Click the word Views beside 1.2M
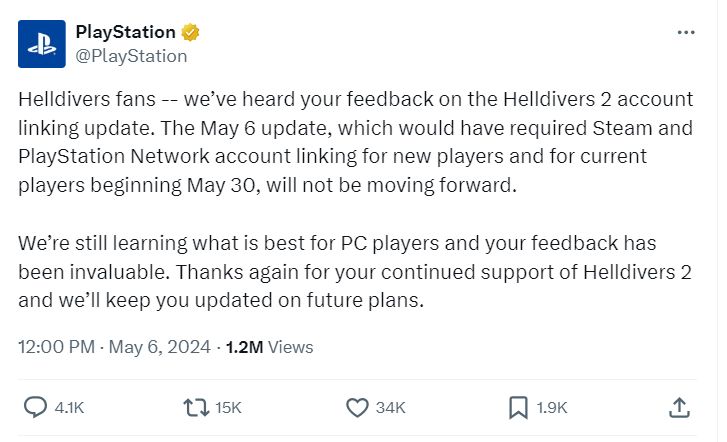 290,347
